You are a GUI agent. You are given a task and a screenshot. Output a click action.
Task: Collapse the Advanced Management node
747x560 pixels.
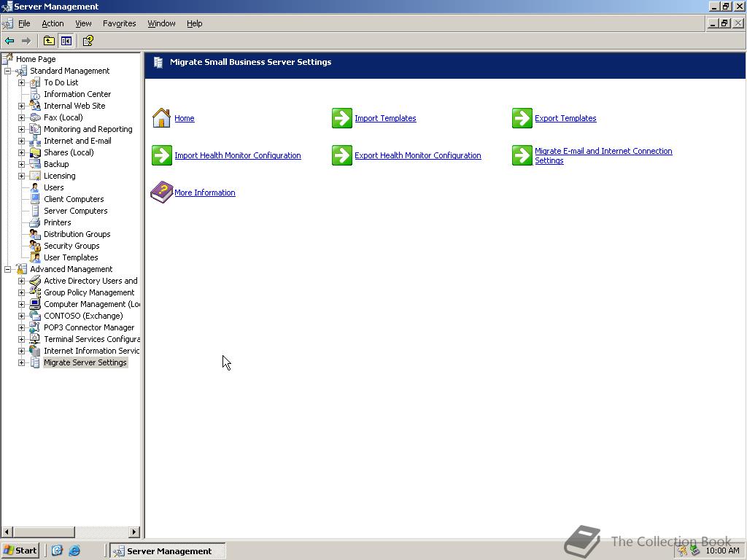pos(7,270)
